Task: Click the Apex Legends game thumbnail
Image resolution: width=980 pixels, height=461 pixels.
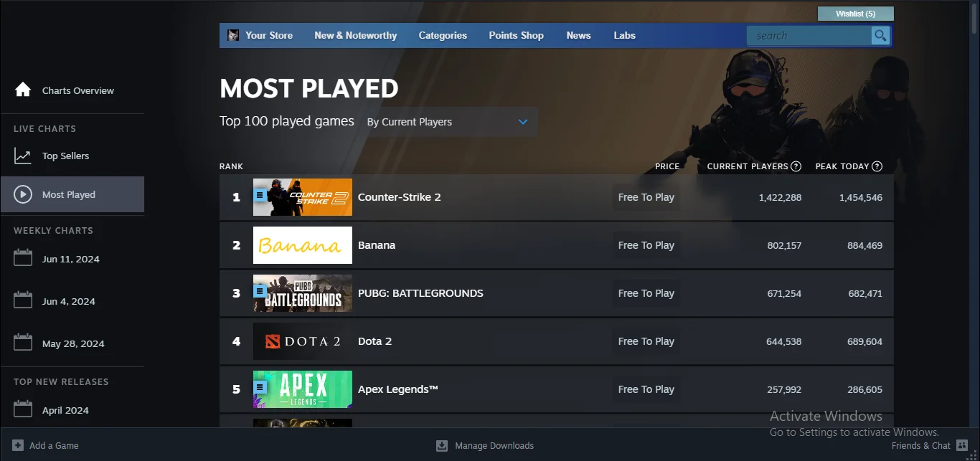Action: pyautogui.click(x=302, y=389)
